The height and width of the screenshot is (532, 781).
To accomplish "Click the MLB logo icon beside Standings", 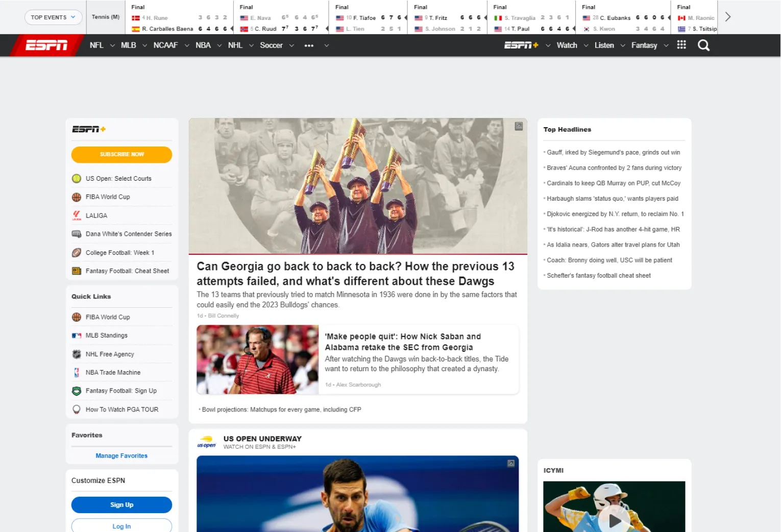I will tap(77, 335).
